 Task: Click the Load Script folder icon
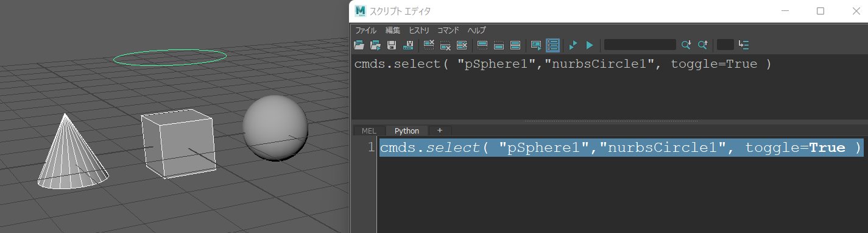point(359,45)
